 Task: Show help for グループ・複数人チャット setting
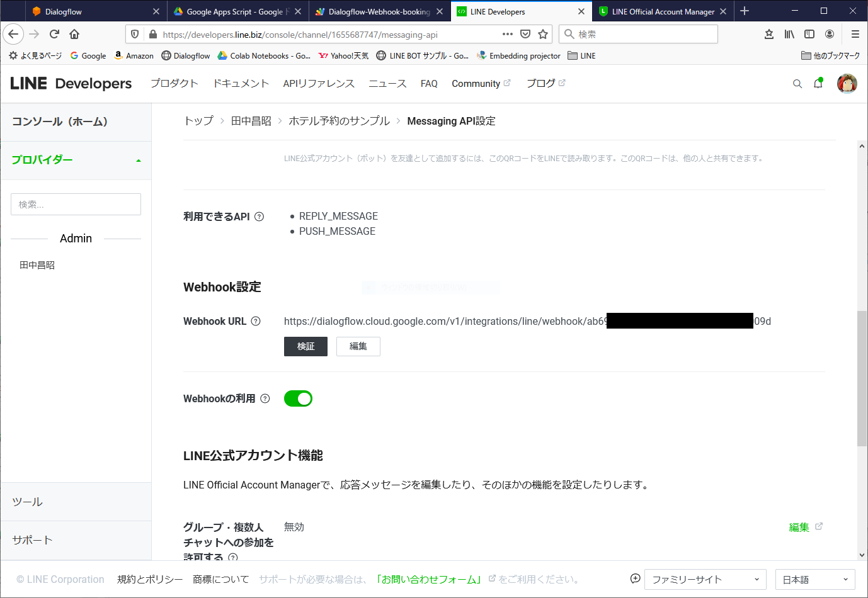point(233,557)
